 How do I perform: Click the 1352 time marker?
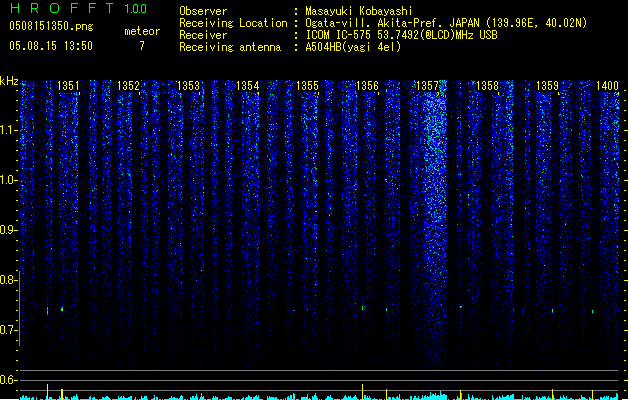[x=128, y=86]
